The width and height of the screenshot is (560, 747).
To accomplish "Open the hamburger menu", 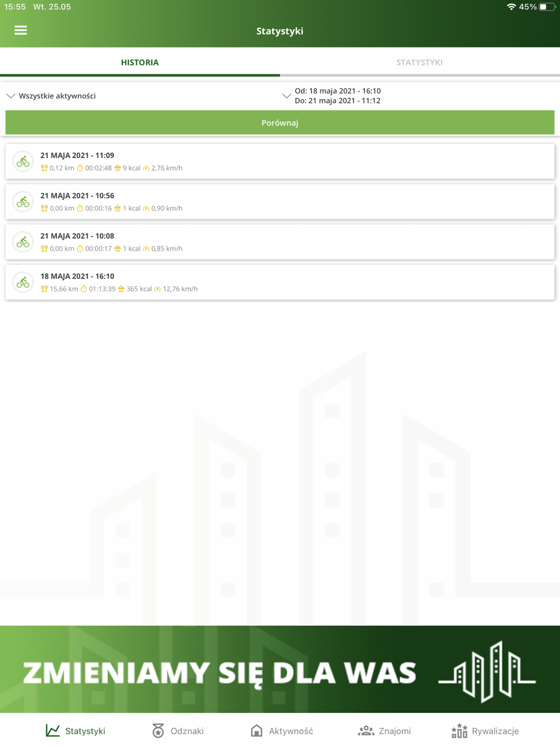I will pos(21,30).
